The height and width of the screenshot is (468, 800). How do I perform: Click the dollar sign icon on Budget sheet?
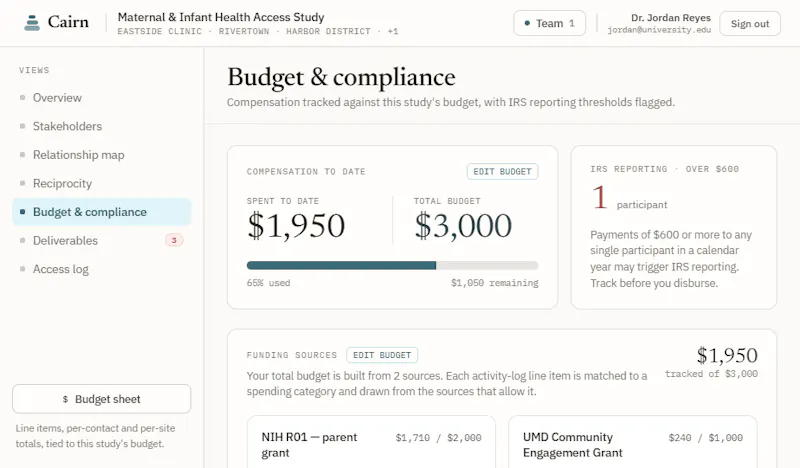65,399
